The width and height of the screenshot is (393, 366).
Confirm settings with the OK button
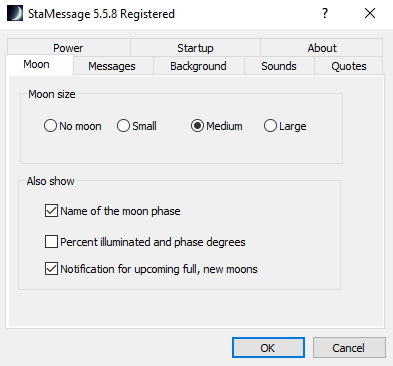(x=268, y=348)
